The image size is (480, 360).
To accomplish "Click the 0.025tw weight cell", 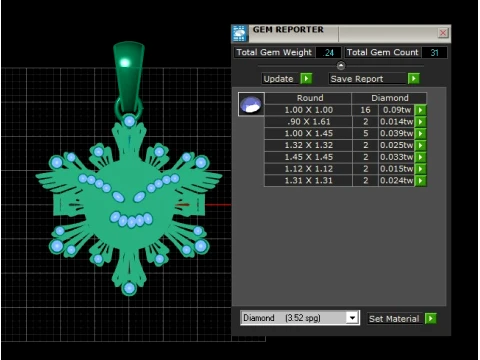I will pyautogui.click(x=397, y=145).
